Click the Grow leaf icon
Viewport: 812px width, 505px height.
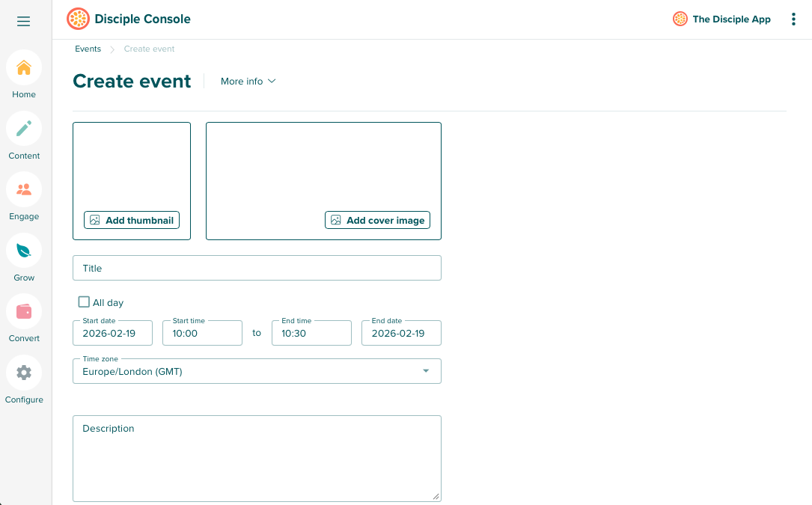pyautogui.click(x=23, y=250)
